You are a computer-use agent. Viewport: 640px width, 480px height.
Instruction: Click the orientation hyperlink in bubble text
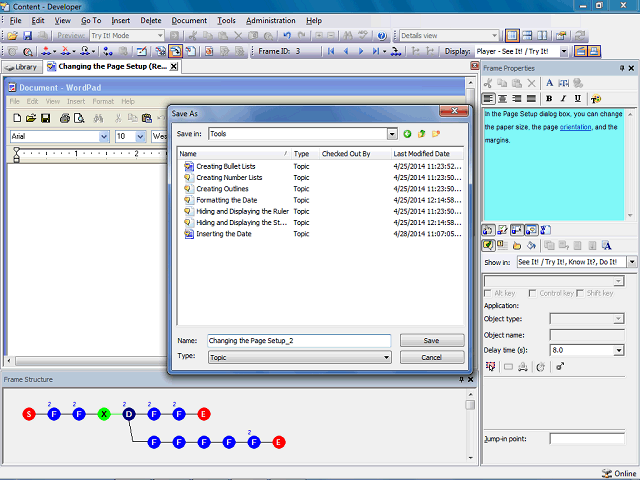coord(575,127)
